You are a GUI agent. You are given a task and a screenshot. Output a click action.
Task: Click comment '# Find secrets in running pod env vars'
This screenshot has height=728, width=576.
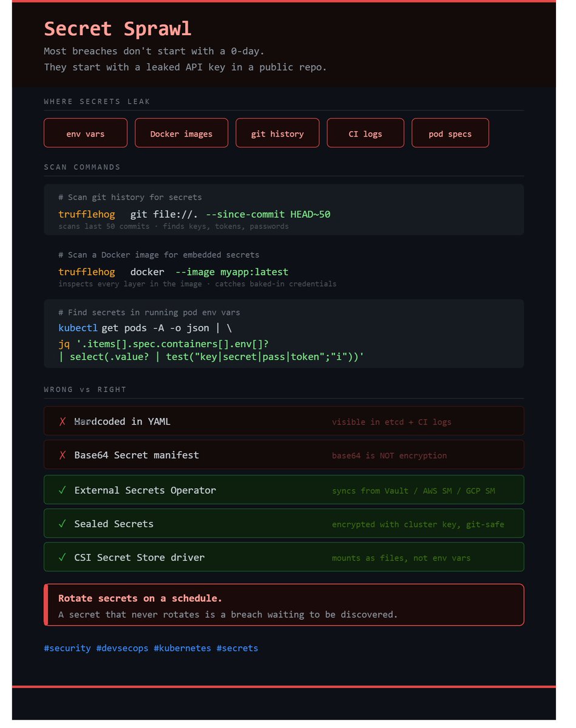(x=149, y=312)
